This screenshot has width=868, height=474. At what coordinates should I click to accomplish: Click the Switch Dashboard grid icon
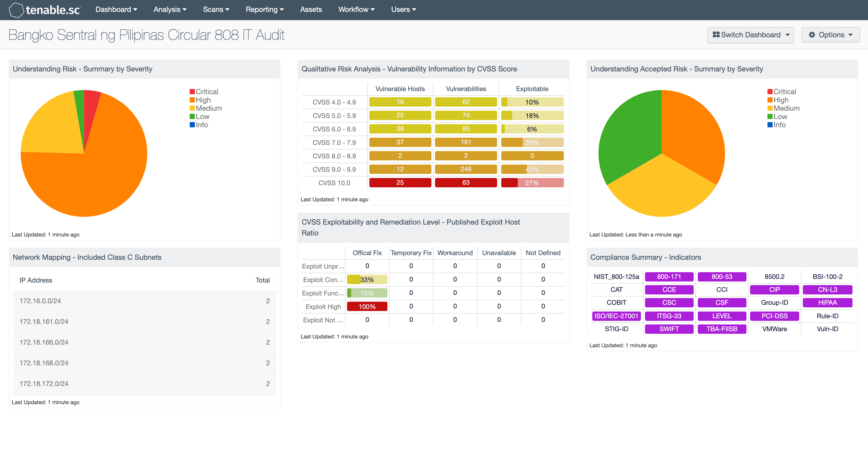716,35
